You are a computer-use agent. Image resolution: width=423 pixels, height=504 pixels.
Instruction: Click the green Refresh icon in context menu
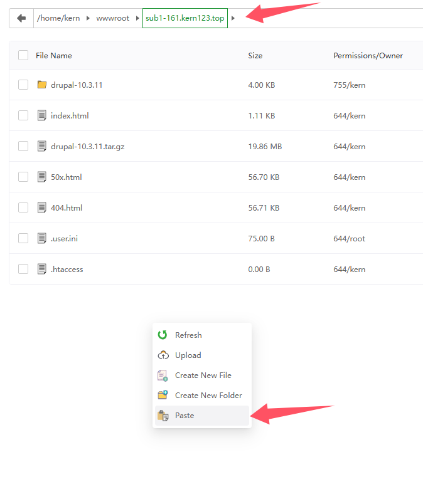tap(163, 335)
